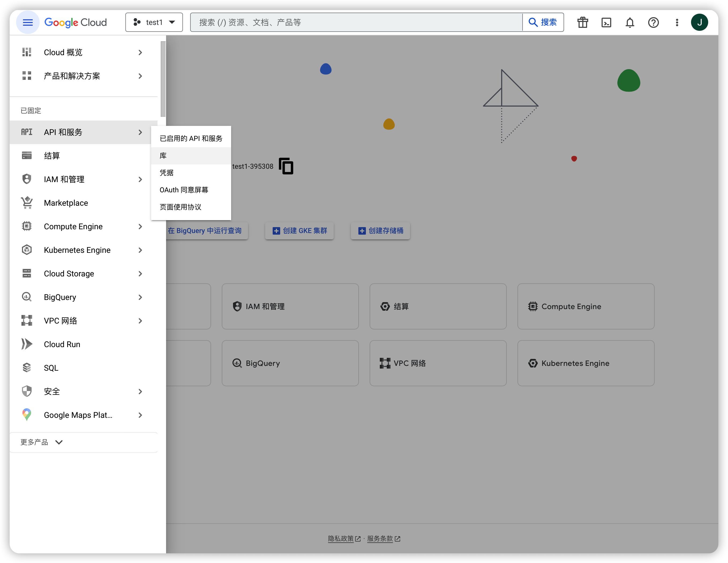Screen dimensions: 728x563
Task: Click the search resources input field
Action: (x=356, y=22)
